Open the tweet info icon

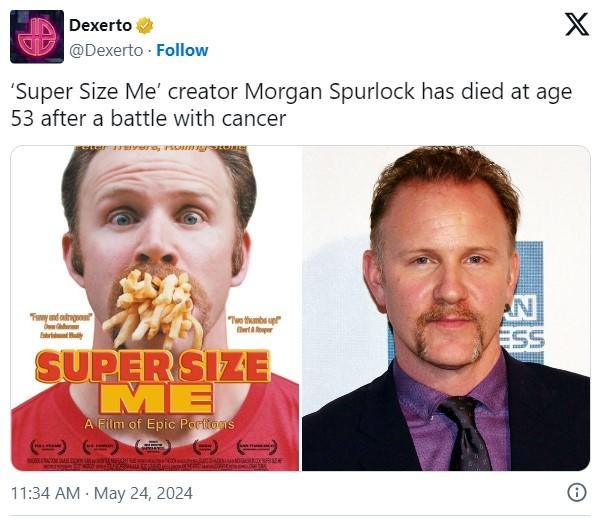pos(577,493)
